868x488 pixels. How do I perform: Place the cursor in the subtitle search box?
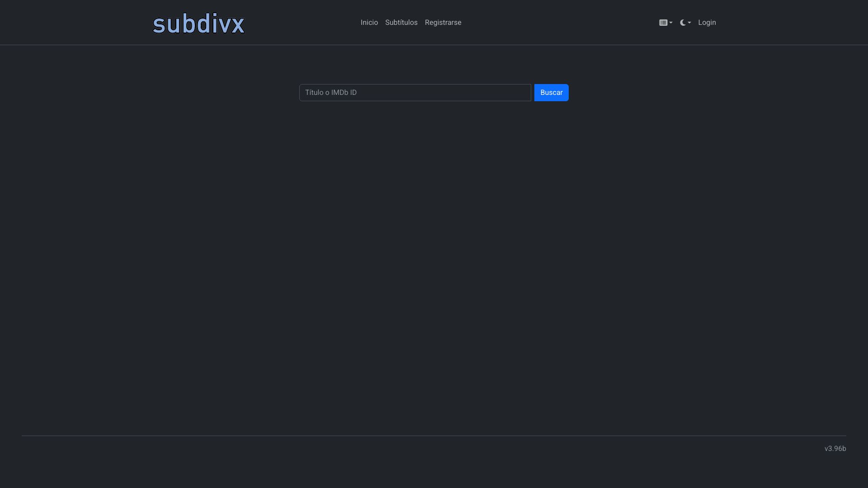click(x=415, y=93)
